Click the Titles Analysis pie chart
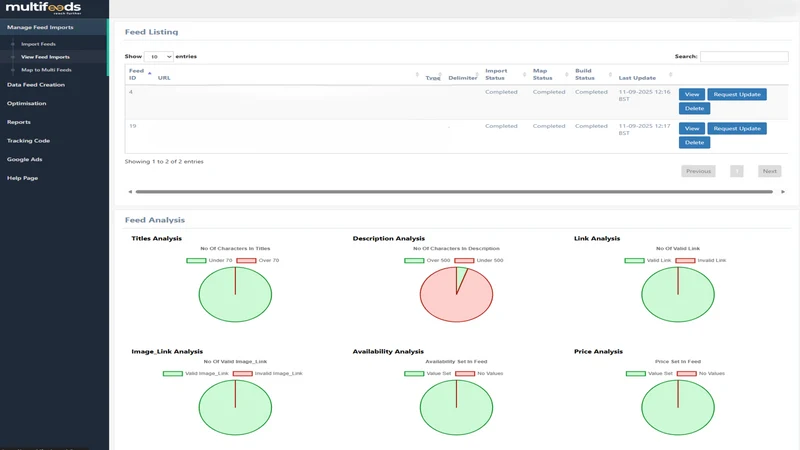 tap(235, 294)
